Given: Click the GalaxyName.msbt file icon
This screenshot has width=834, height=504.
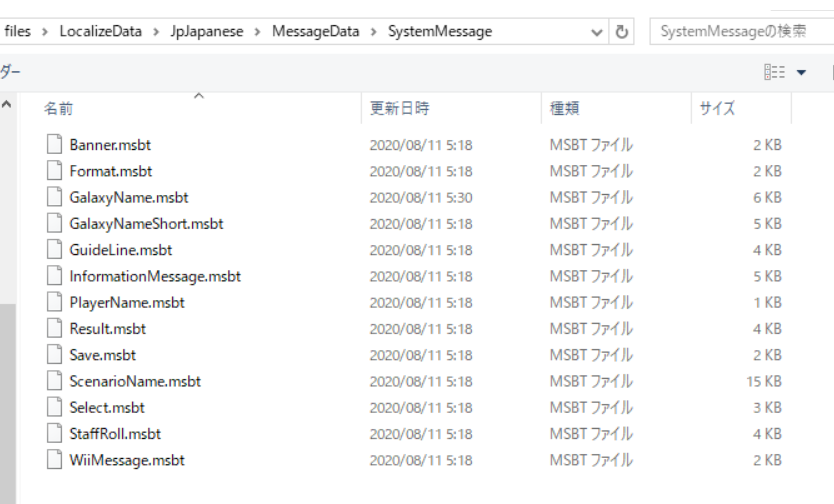Looking at the screenshot, I should [x=54, y=197].
